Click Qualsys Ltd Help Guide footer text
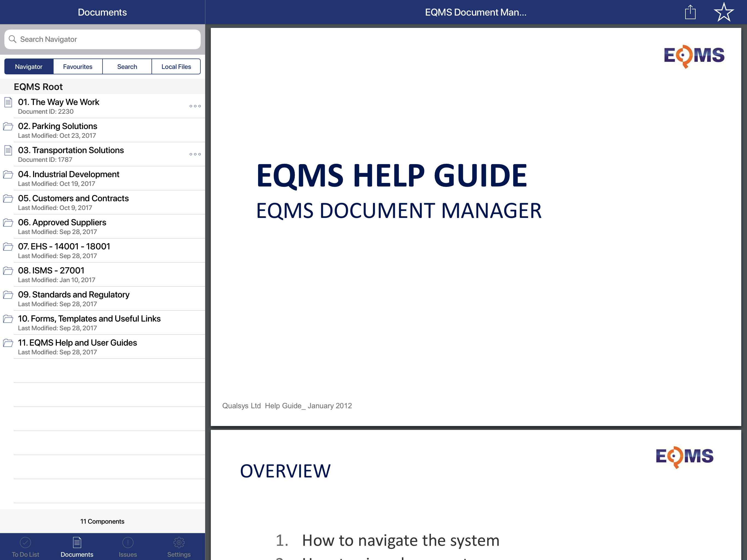The image size is (747, 560). click(287, 406)
